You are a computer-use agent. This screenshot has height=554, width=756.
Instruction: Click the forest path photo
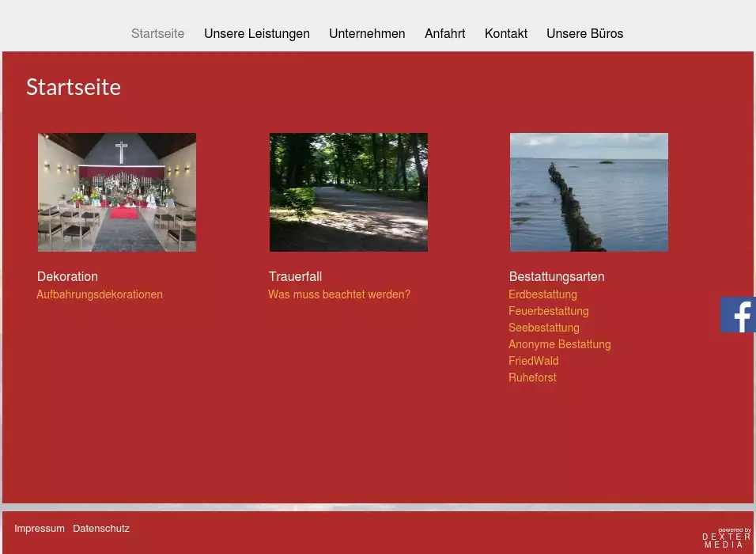[348, 192]
